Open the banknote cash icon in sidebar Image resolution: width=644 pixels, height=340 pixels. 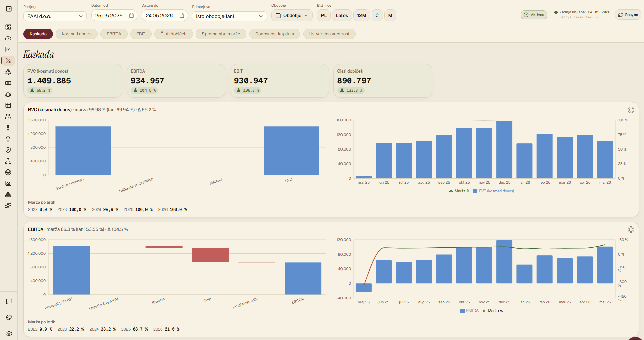pos(8,83)
